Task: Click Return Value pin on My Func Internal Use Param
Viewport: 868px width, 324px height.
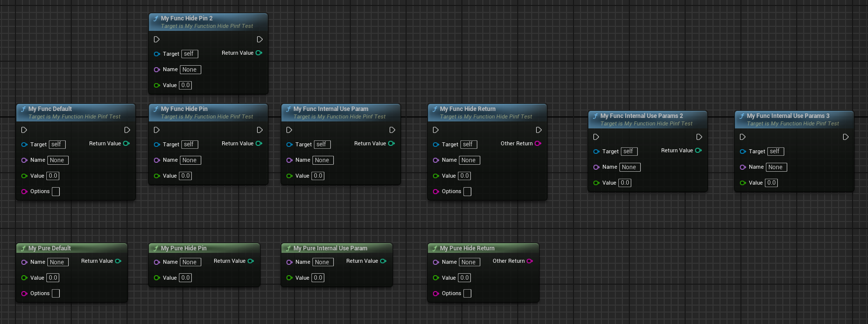Action: point(391,143)
